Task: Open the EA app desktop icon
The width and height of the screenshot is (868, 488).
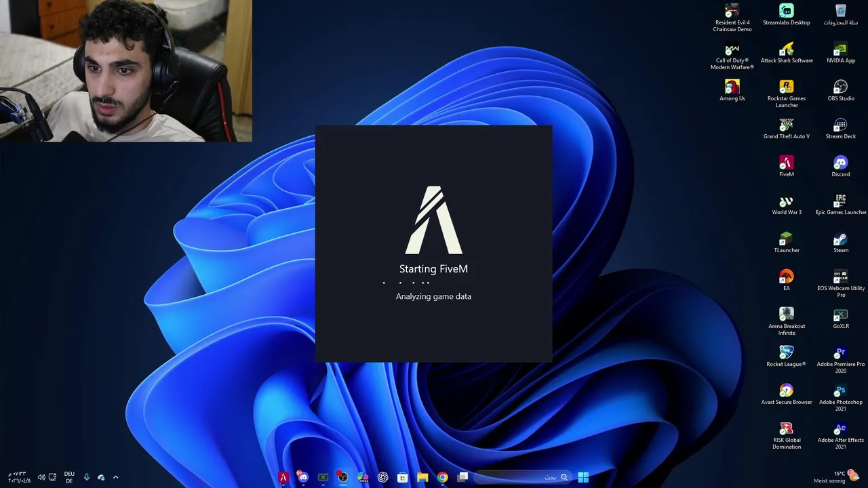Action: [786, 281]
